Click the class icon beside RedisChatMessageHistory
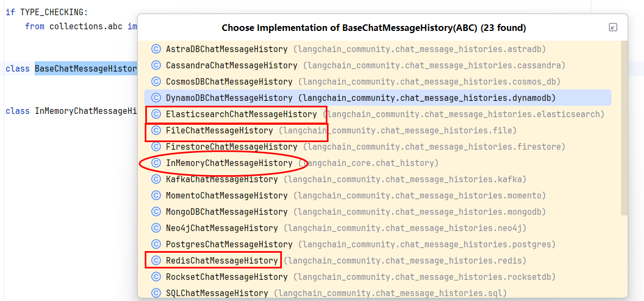The width and height of the screenshot is (644, 301). click(156, 261)
